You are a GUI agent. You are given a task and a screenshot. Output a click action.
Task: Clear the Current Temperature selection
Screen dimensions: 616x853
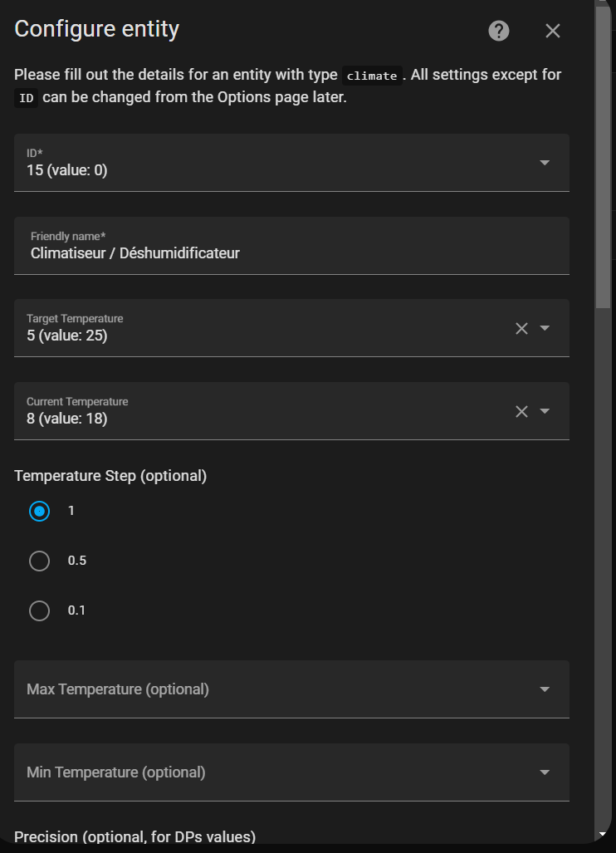pos(521,411)
